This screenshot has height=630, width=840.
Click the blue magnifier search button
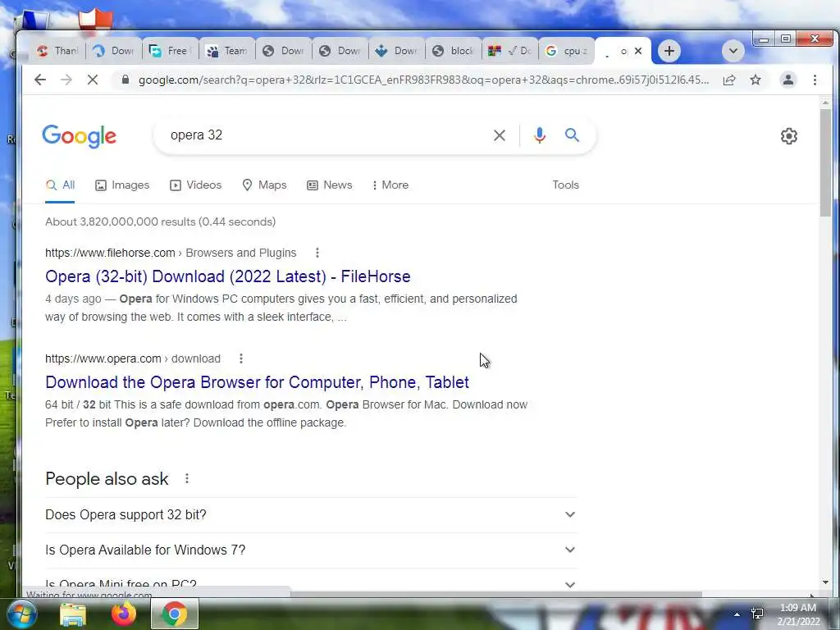pos(572,135)
